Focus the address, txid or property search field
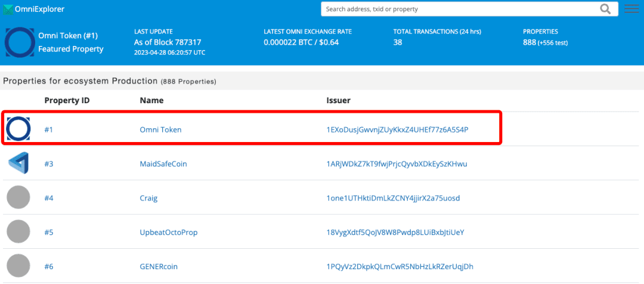 (x=469, y=9)
